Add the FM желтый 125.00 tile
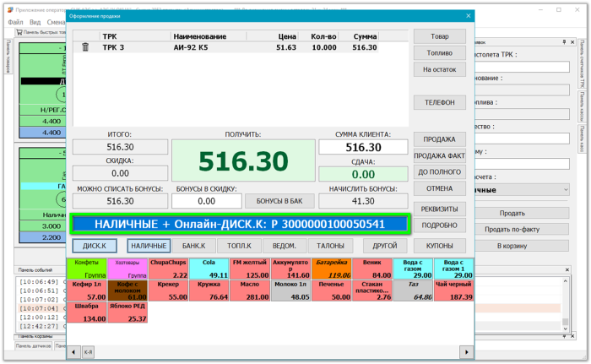The width and height of the screenshot is (591, 364). (250, 269)
